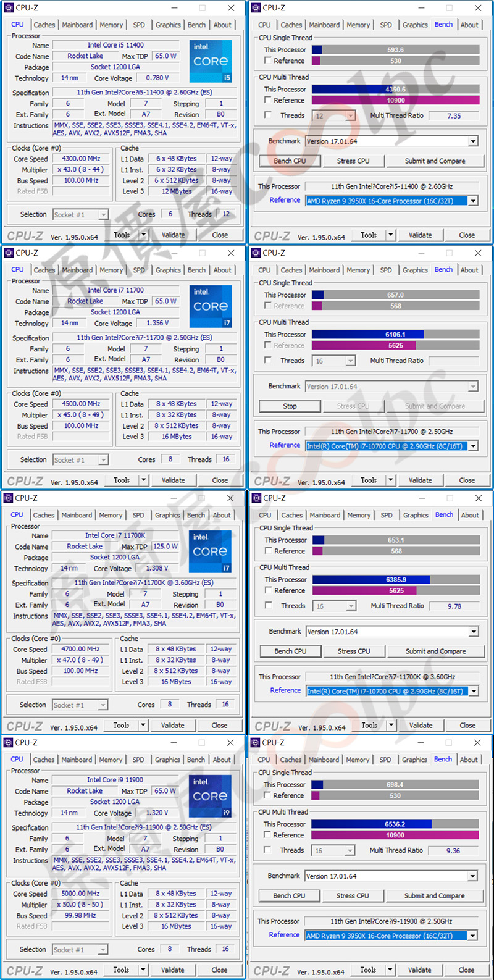Viewport: 494px width, 980px height.
Task: Click the Intel Core i5 logo badge
Action: pyautogui.click(x=211, y=61)
